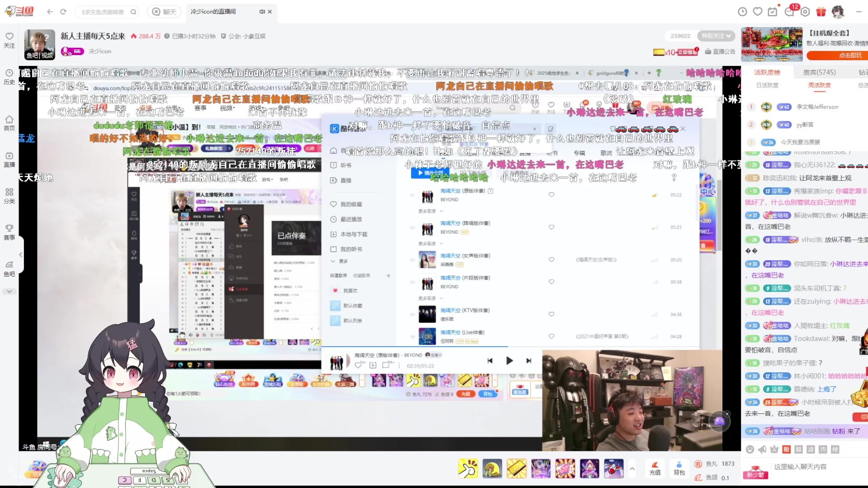Open 直播公告 announcement
The image size is (868, 488).
coord(720,52)
